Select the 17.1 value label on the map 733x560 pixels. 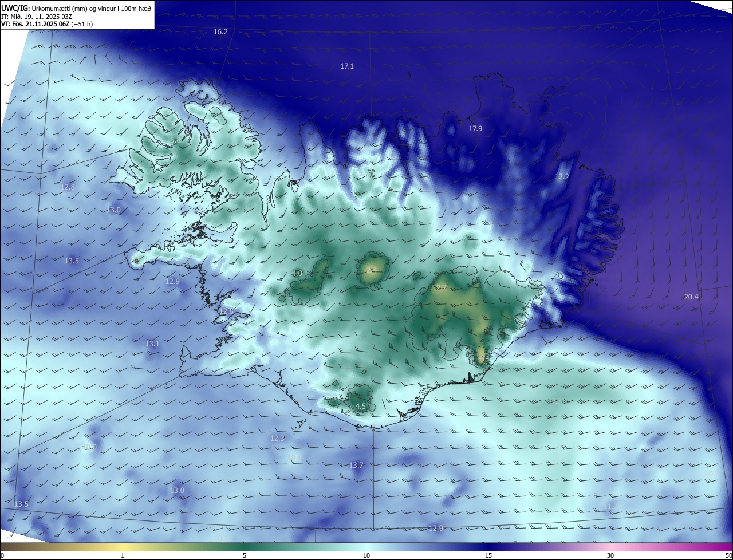pos(347,66)
